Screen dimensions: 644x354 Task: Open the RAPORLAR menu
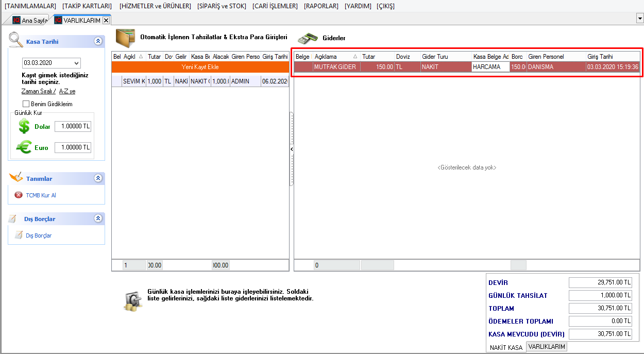coord(321,6)
